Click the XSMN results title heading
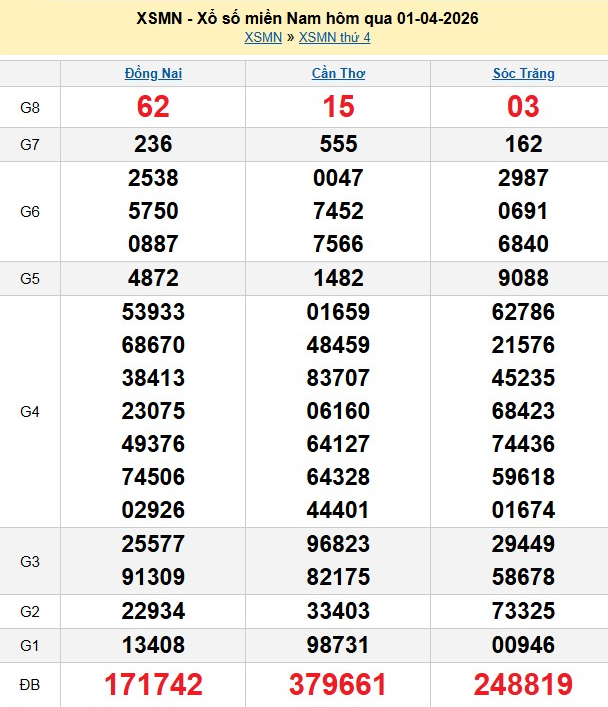Viewport: 608px width, 707px height. pos(306,18)
